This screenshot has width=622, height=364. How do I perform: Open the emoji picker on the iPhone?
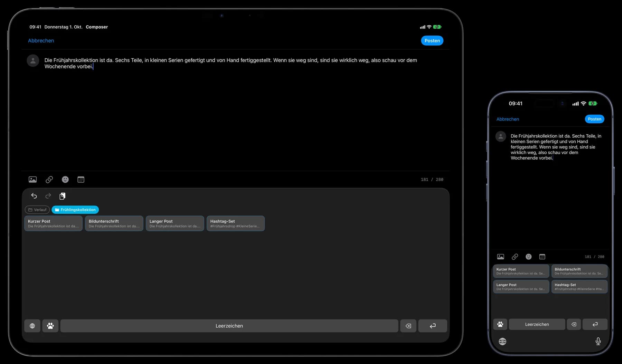(x=529, y=257)
